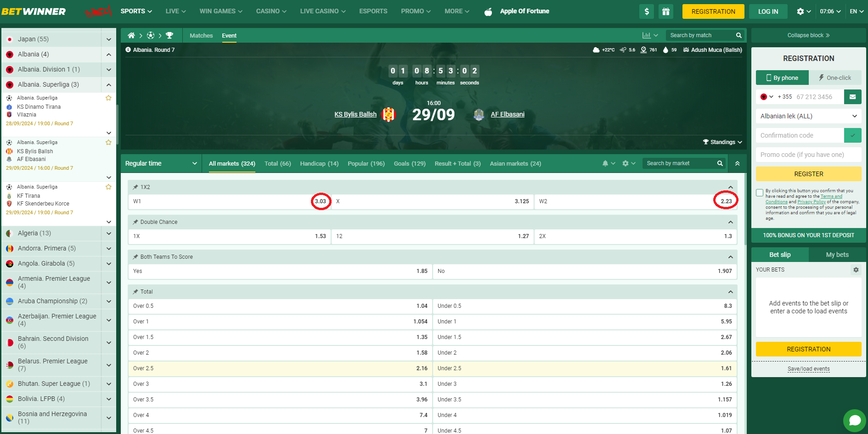Open the Albanian lek currency dropdown
868x434 pixels.
(809, 116)
